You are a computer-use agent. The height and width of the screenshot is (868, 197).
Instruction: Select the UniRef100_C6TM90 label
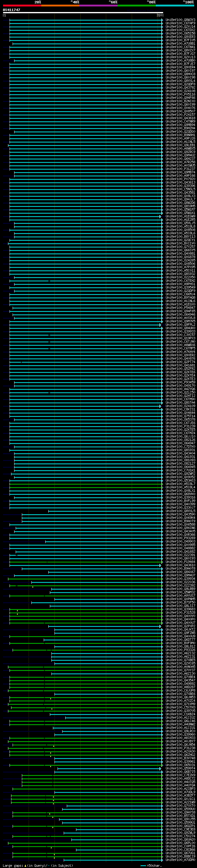[180, 399]
